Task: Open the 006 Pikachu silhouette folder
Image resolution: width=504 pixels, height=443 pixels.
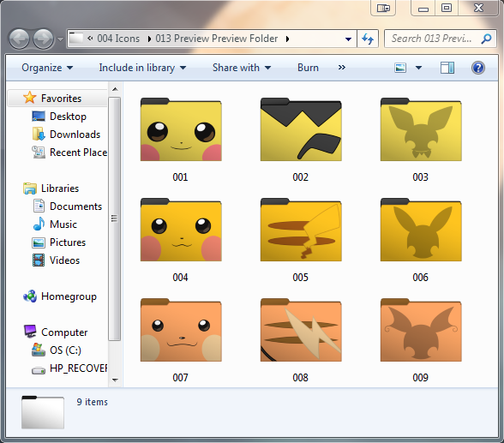Action: tap(421, 230)
